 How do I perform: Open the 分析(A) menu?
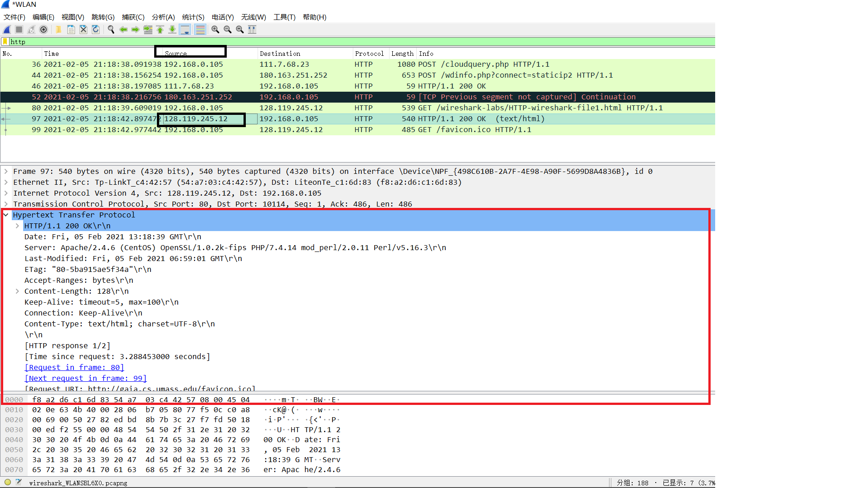[163, 17]
